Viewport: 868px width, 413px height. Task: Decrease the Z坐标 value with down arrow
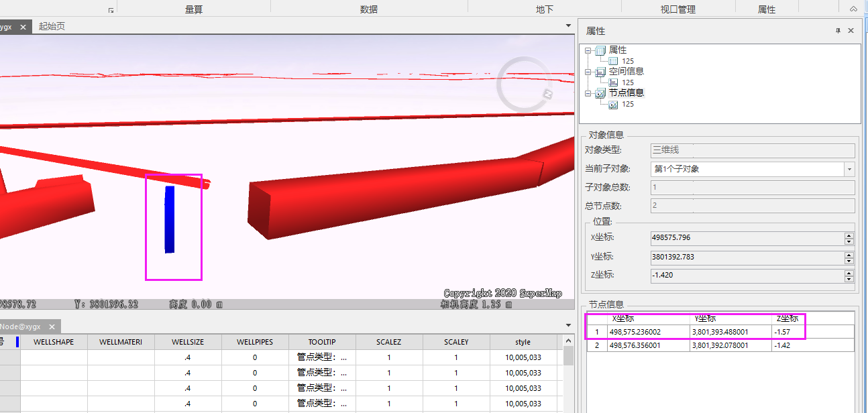coord(849,278)
